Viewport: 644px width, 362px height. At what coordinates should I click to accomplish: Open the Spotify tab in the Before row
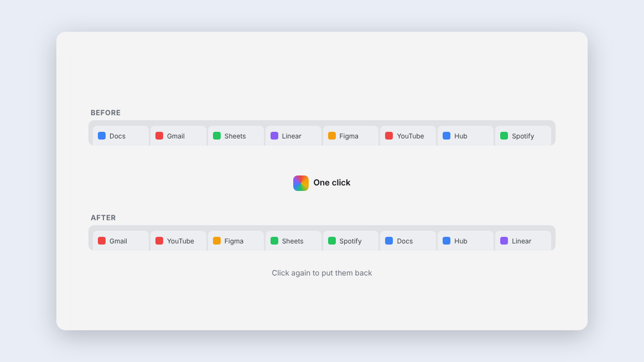[523, 136]
